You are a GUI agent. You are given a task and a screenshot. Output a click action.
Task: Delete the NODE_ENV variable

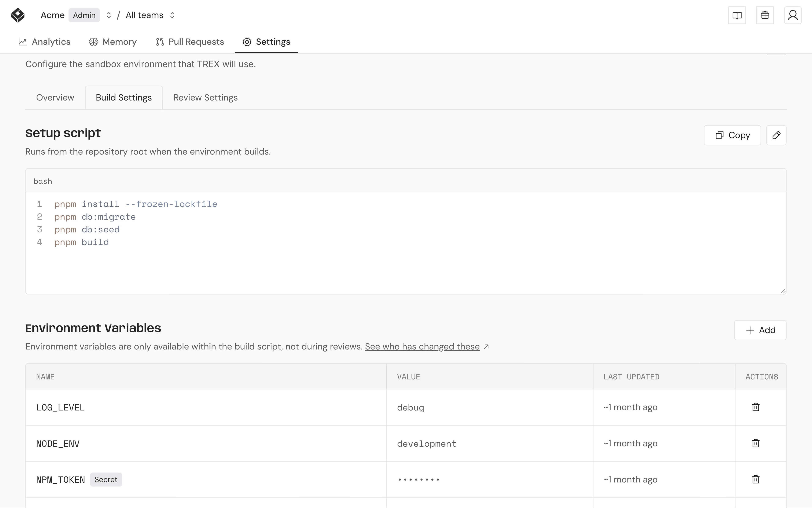click(x=756, y=443)
